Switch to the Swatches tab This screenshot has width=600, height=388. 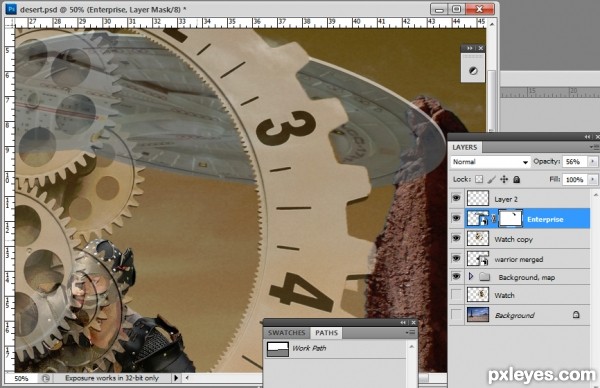287,333
